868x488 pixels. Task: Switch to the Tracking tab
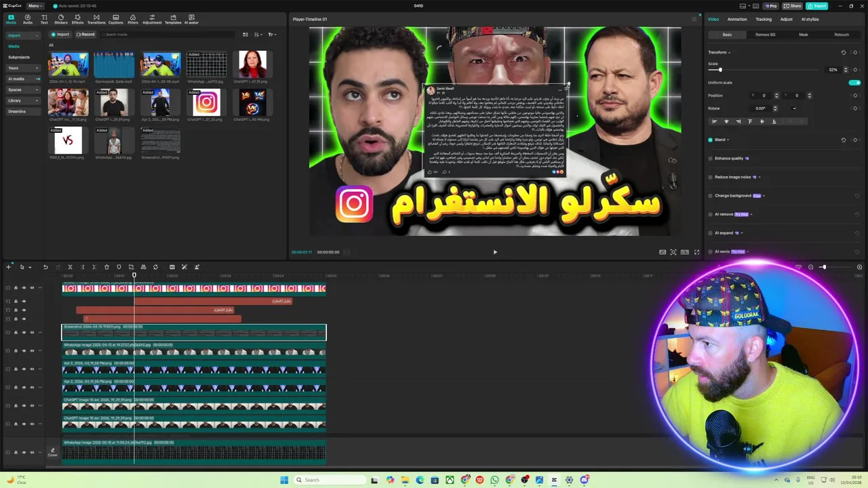point(764,19)
